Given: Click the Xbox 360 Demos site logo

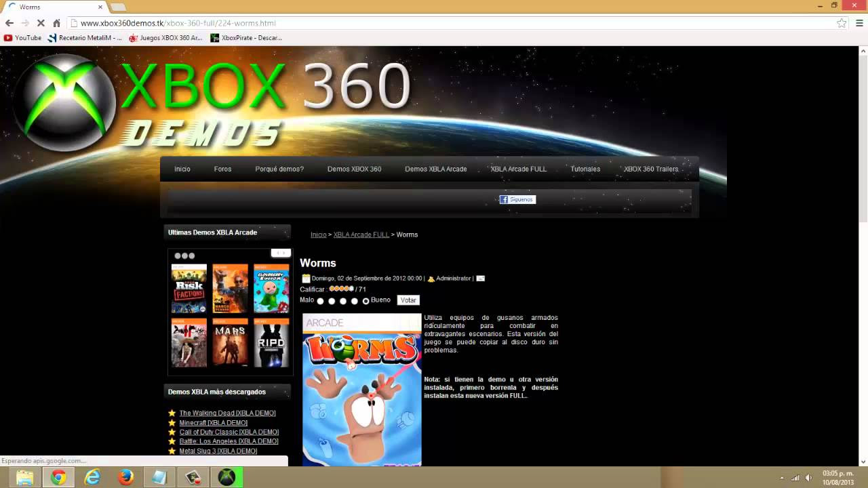Looking at the screenshot, I should 210,102.
